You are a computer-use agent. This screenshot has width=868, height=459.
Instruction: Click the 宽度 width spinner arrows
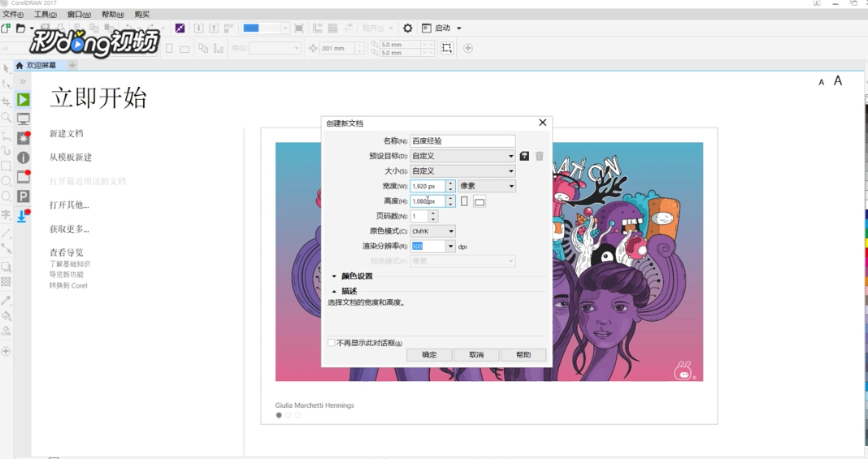pyautogui.click(x=450, y=186)
